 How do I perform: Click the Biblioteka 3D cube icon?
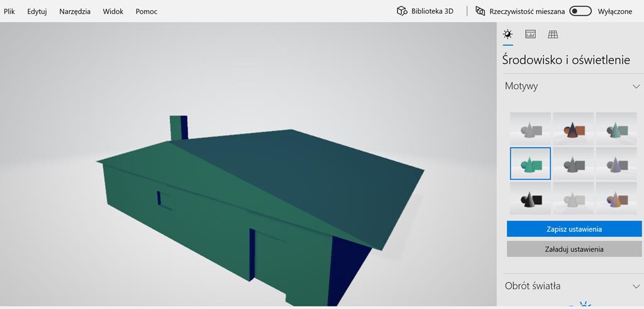click(401, 11)
